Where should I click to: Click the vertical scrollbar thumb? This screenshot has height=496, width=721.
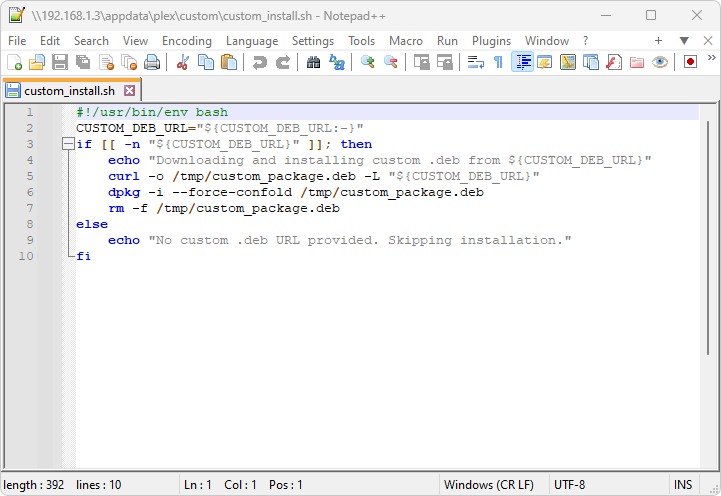[708, 237]
